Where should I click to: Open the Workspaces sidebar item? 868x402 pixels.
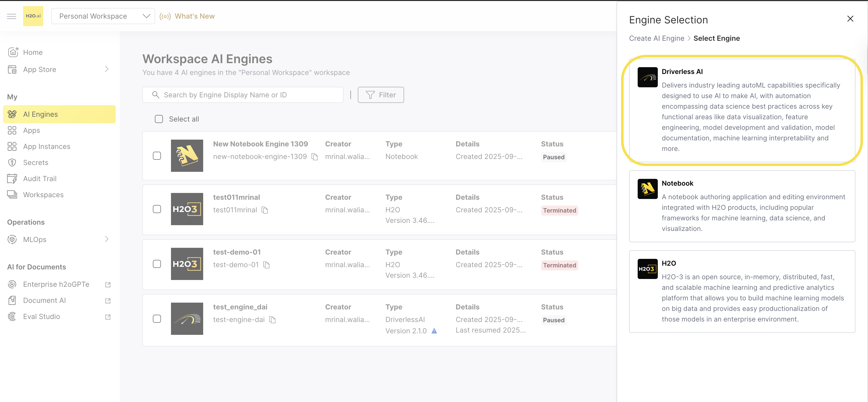pos(43,195)
